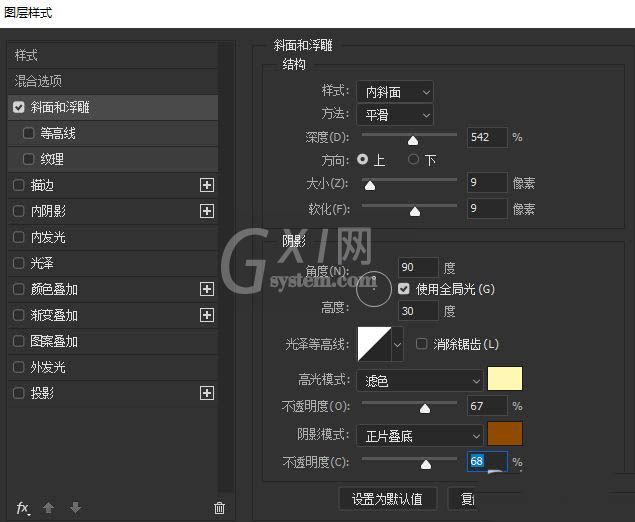
Task: Select direction 上 radio button
Action: click(x=362, y=159)
